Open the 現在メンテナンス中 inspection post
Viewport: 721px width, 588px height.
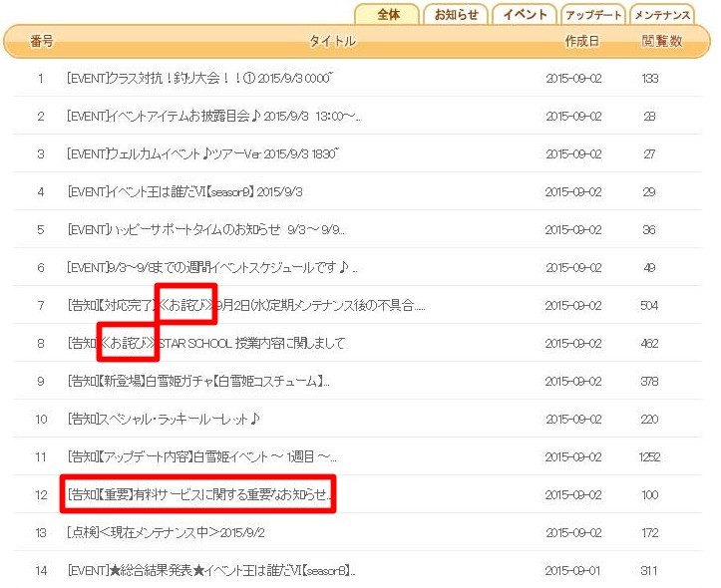click(x=166, y=533)
